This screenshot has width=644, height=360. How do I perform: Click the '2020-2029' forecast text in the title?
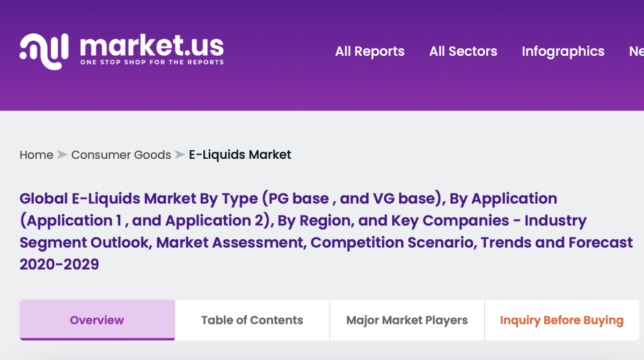(x=59, y=265)
